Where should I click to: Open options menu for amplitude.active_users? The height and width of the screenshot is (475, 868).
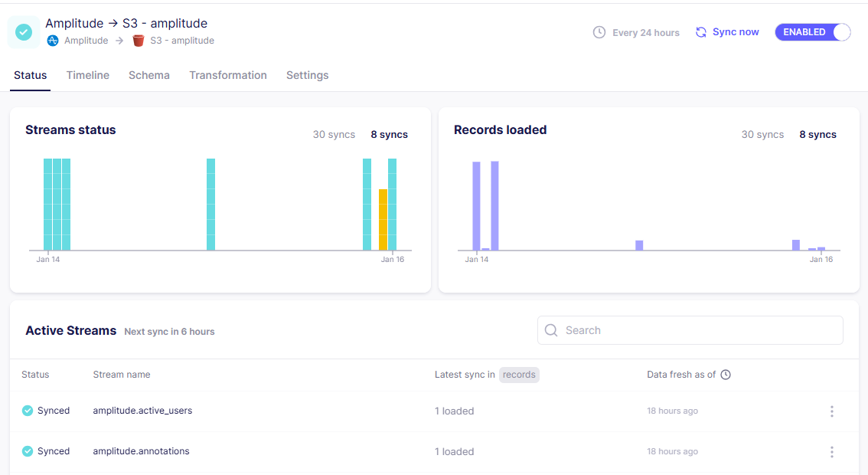[x=832, y=411]
